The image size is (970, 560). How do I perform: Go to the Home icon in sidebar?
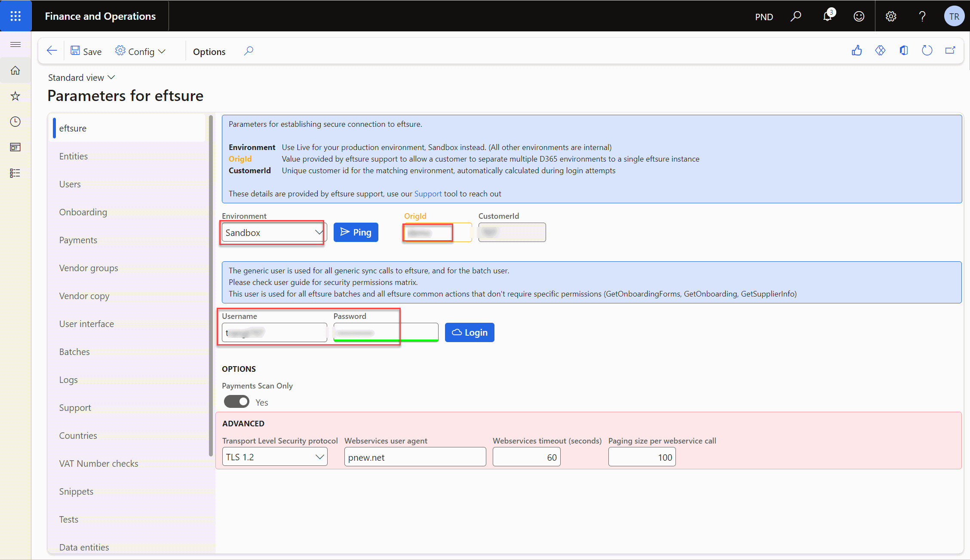coord(15,70)
